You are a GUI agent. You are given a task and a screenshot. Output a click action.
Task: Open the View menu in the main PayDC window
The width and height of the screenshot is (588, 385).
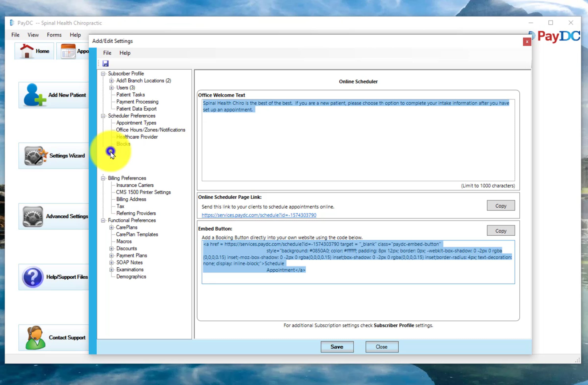pyautogui.click(x=33, y=35)
